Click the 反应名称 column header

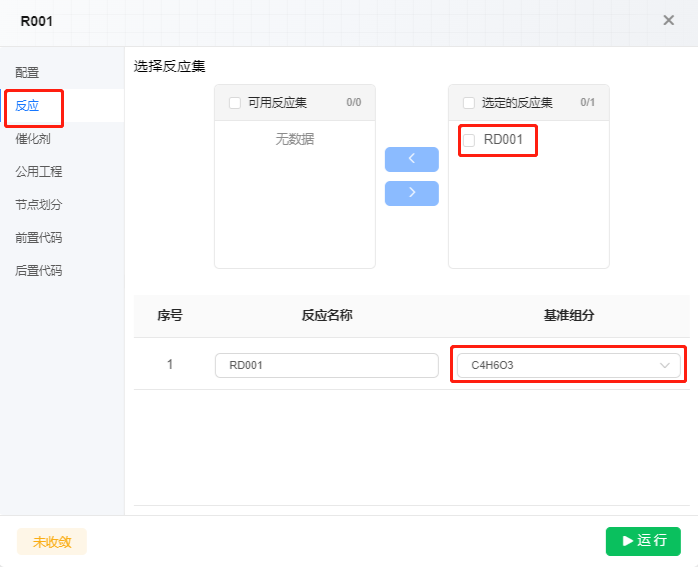[327, 316]
